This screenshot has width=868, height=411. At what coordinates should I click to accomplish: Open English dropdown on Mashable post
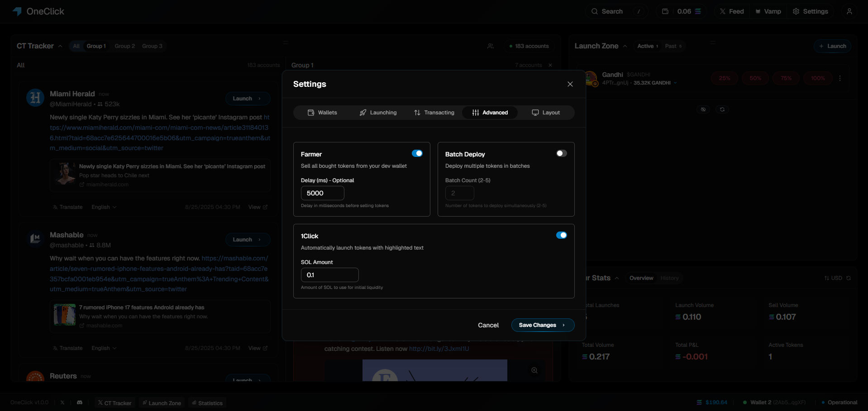pyautogui.click(x=104, y=348)
